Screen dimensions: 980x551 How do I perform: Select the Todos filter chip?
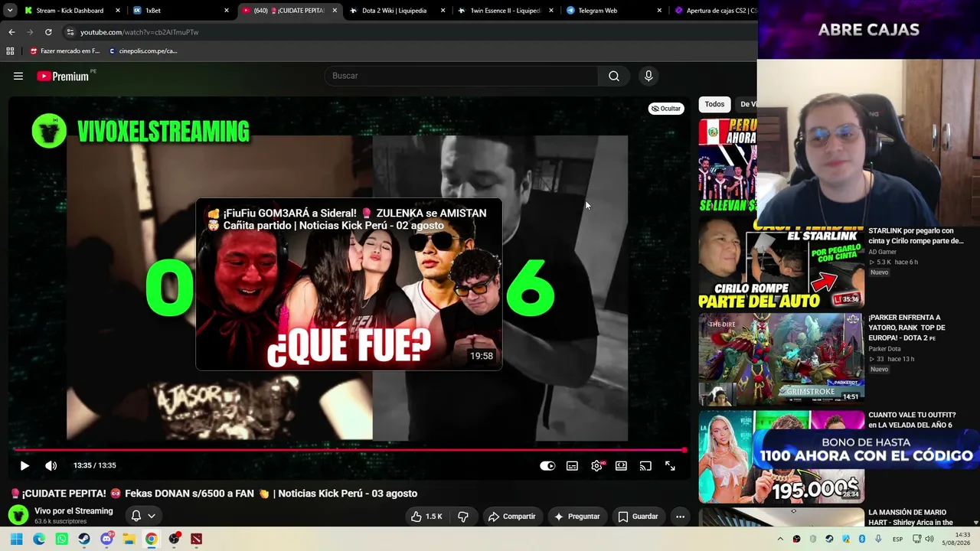(714, 104)
